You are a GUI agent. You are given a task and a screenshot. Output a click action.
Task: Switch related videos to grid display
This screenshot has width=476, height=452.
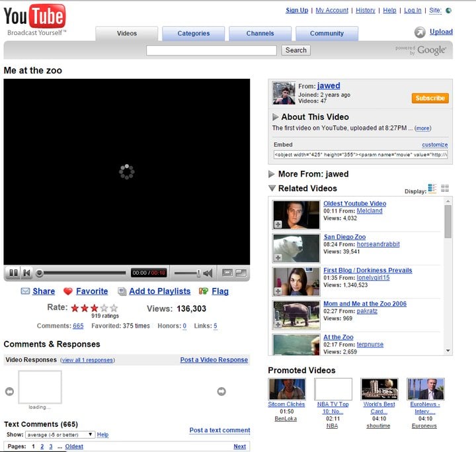pyautogui.click(x=445, y=189)
